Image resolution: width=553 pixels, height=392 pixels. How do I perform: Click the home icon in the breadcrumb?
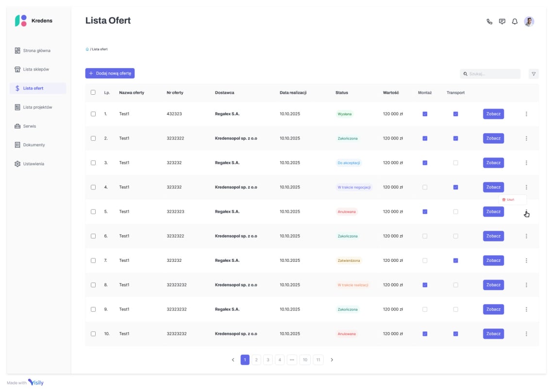(x=87, y=49)
